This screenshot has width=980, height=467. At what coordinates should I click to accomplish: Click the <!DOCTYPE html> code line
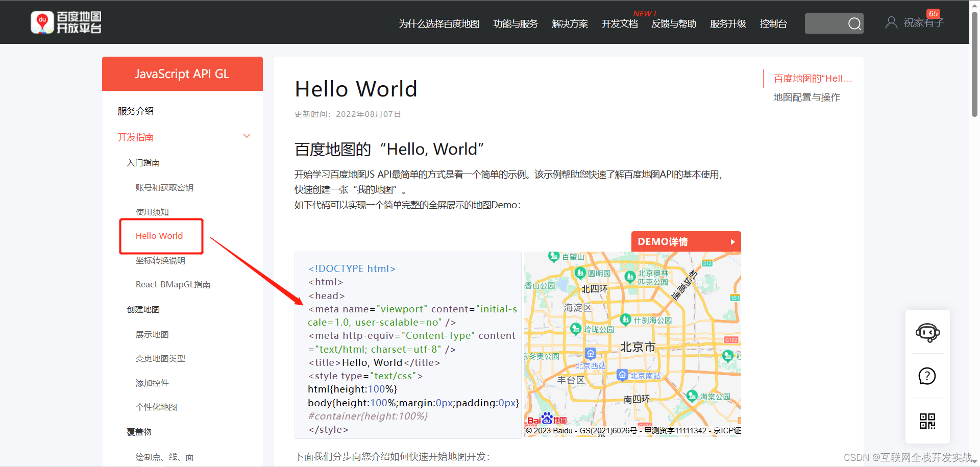click(352, 269)
